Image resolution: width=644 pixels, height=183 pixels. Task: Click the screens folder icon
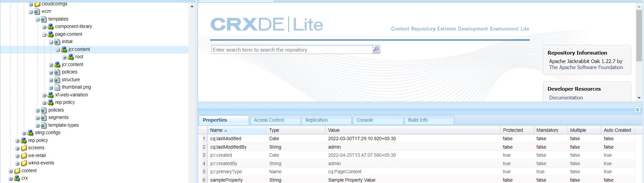click(x=24, y=148)
